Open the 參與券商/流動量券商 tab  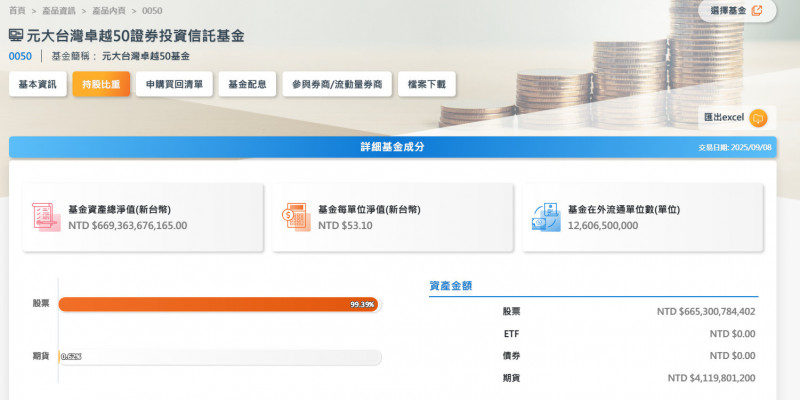pyautogui.click(x=336, y=85)
